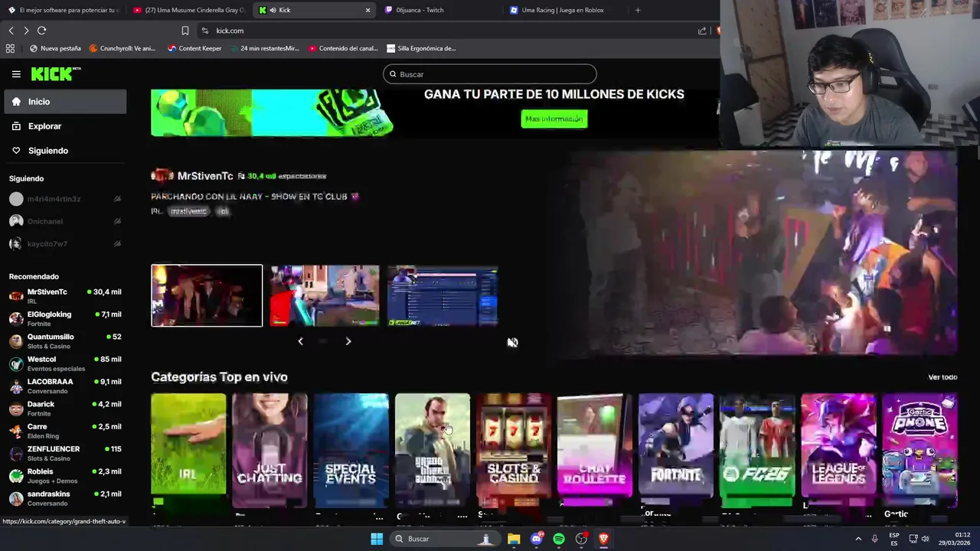Switch to El mejor software tab

[x=63, y=10]
